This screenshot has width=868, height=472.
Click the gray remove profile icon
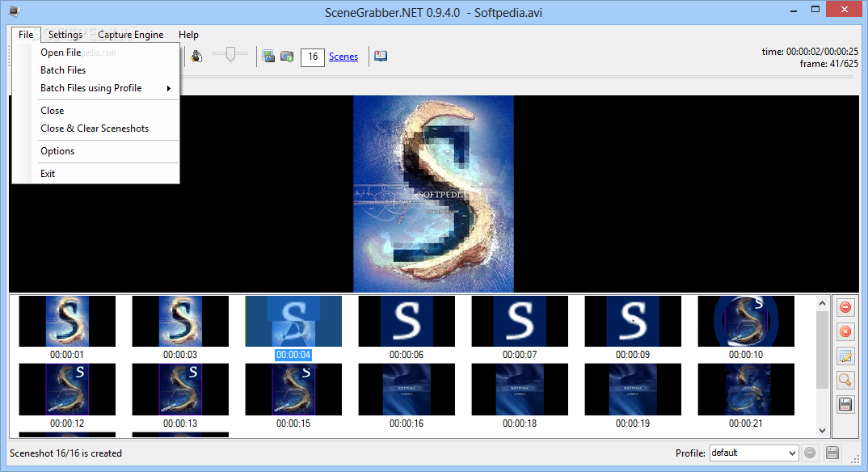point(810,453)
